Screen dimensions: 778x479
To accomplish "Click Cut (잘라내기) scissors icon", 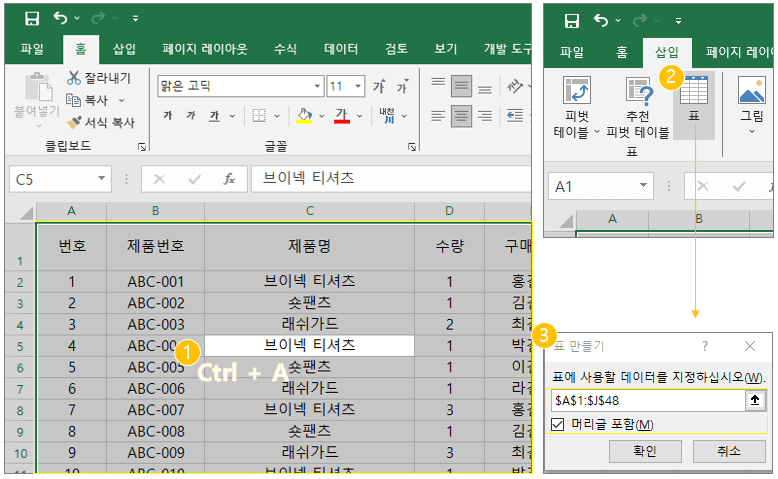I will [x=74, y=77].
